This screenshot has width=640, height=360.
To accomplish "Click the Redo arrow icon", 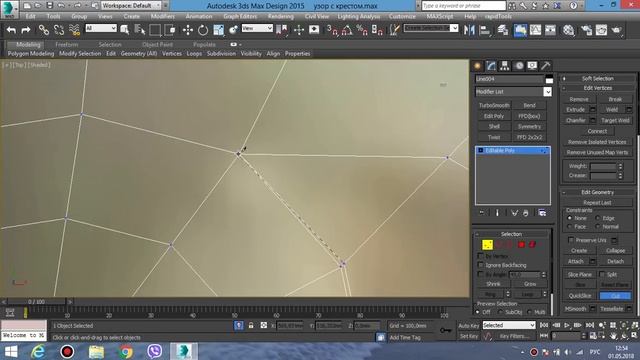I will click(x=26, y=30).
